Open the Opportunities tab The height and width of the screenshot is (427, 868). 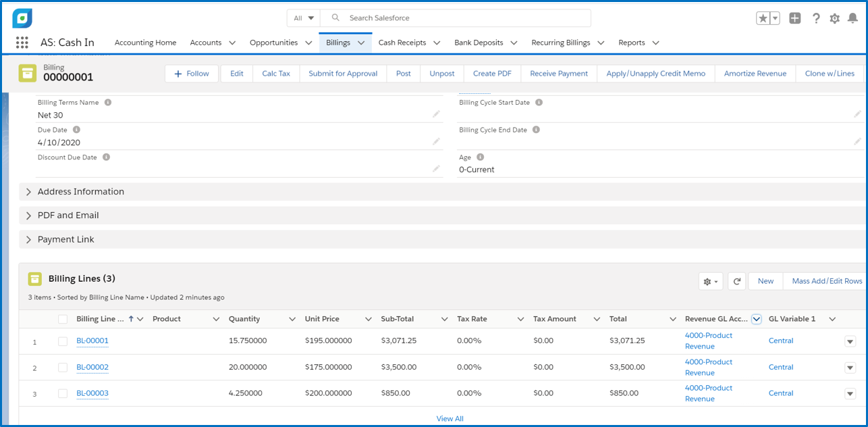[x=273, y=43]
